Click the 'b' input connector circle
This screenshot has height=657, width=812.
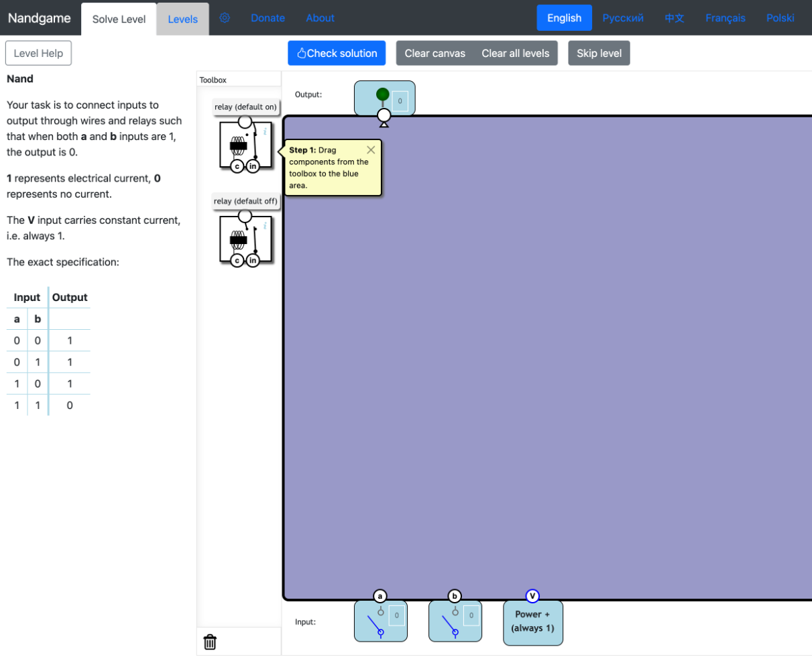[455, 596]
